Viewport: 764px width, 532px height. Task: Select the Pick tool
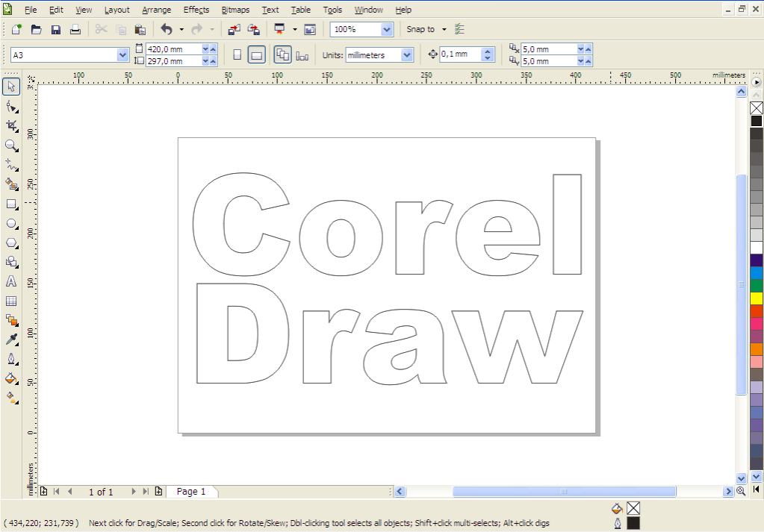point(11,87)
